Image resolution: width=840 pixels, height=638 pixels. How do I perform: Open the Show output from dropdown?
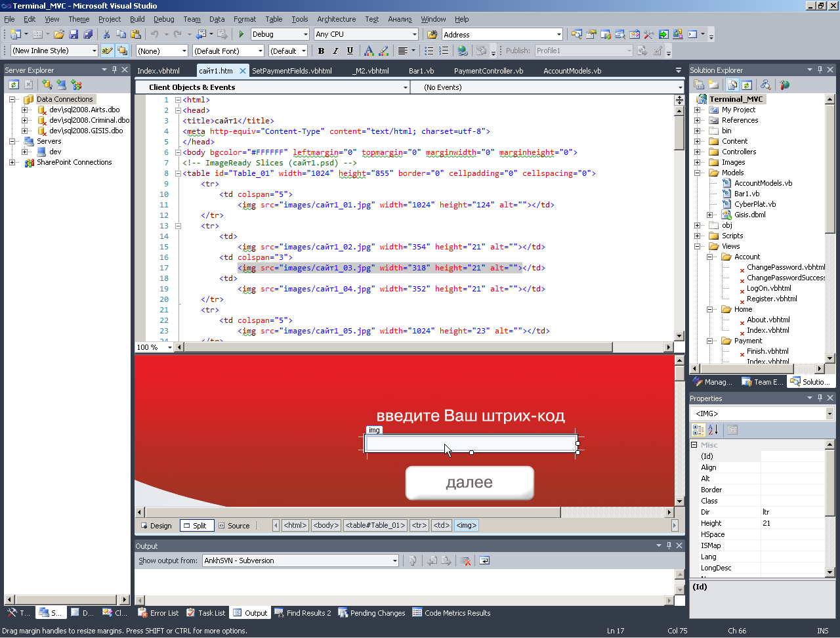[394, 561]
